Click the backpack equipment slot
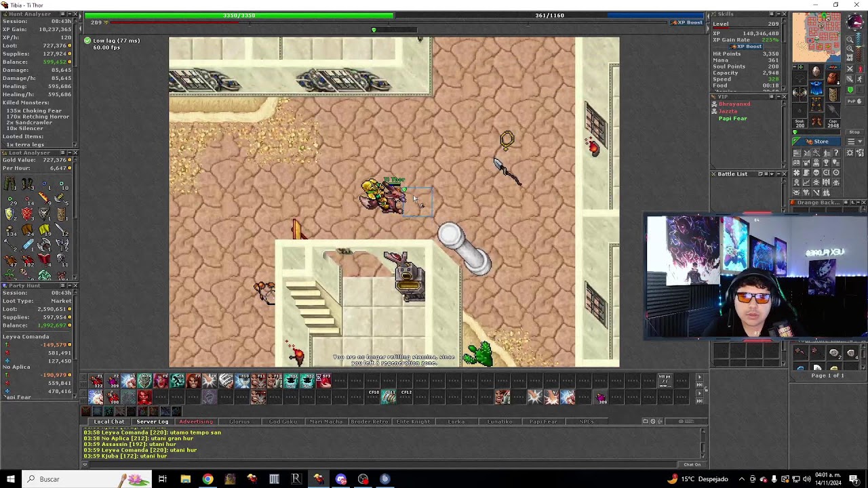 tap(833, 78)
